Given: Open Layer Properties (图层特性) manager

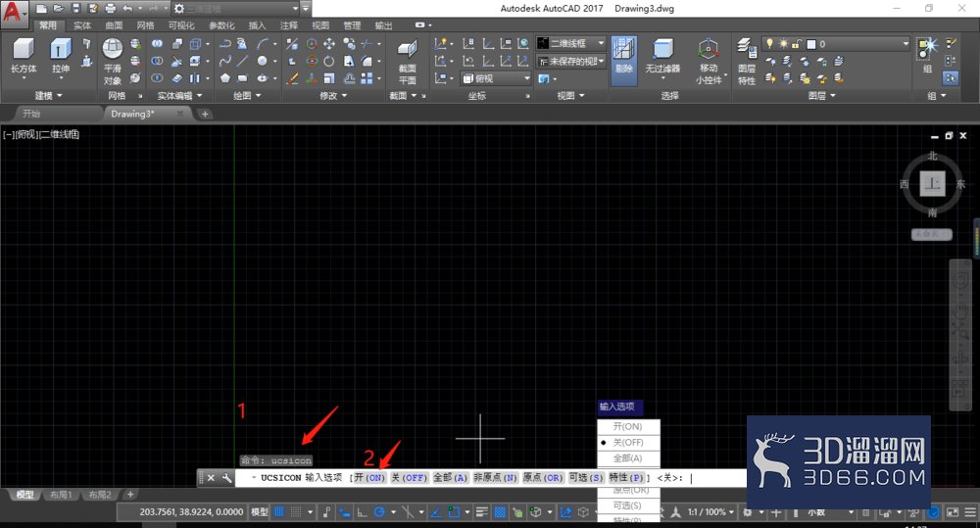Looking at the screenshot, I should point(746,61).
